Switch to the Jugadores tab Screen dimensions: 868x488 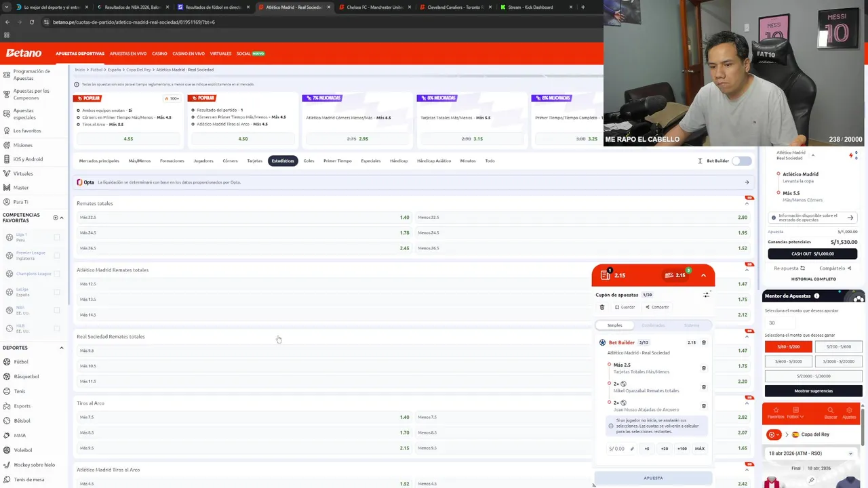(203, 161)
